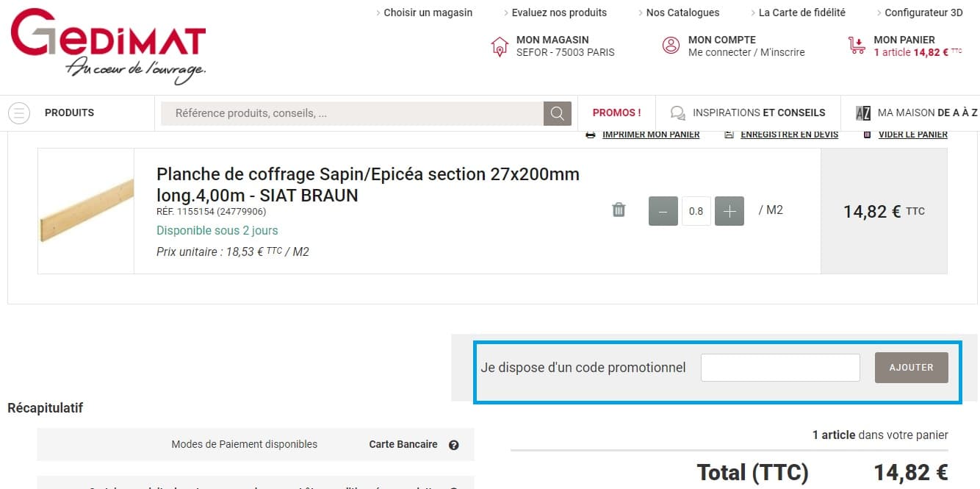Open Inspirations et Conseils
The image size is (980, 489).
pos(759,113)
